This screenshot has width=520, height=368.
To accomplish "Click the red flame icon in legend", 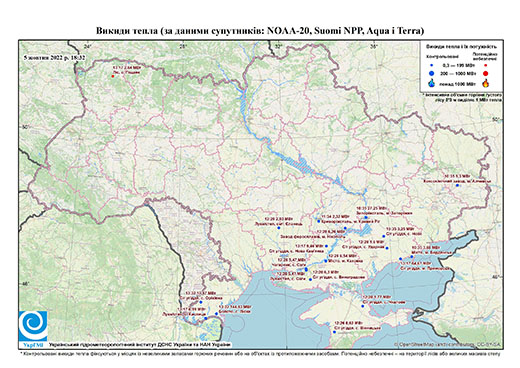I will (486, 83).
